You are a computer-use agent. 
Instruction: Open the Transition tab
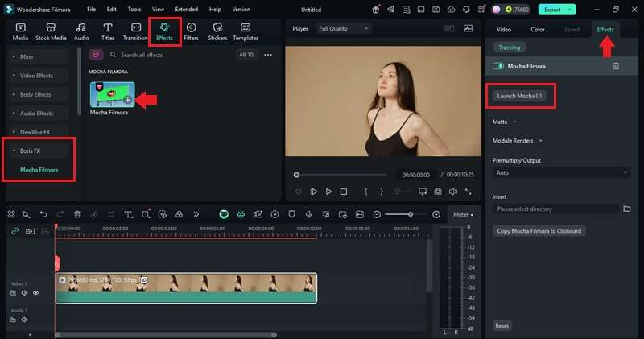[x=135, y=31]
